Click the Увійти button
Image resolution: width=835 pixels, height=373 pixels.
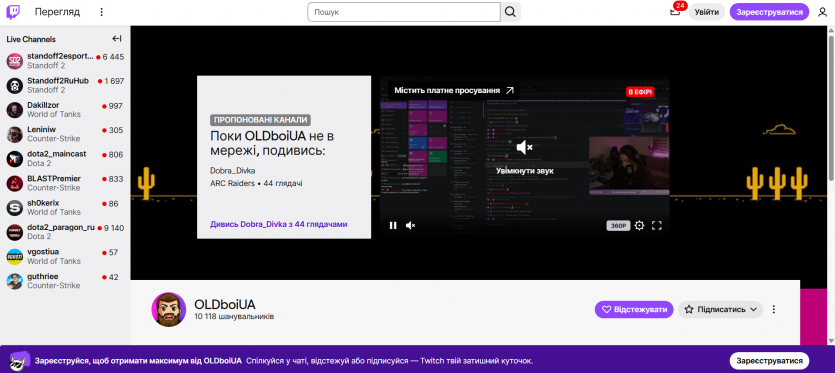pyautogui.click(x=707, y=12)
